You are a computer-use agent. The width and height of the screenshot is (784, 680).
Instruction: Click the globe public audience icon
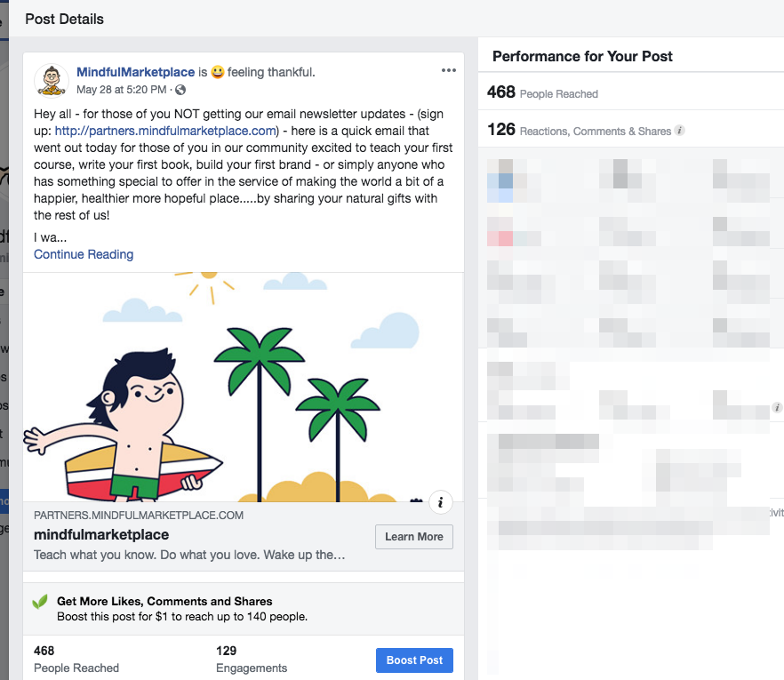[180, 90]
